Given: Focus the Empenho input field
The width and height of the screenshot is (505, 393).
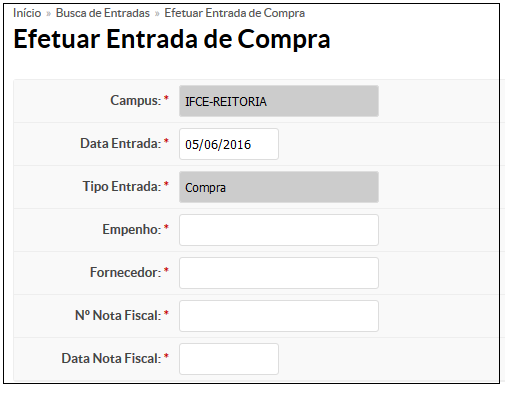Looking at the screenshot, I should point(279,230).
